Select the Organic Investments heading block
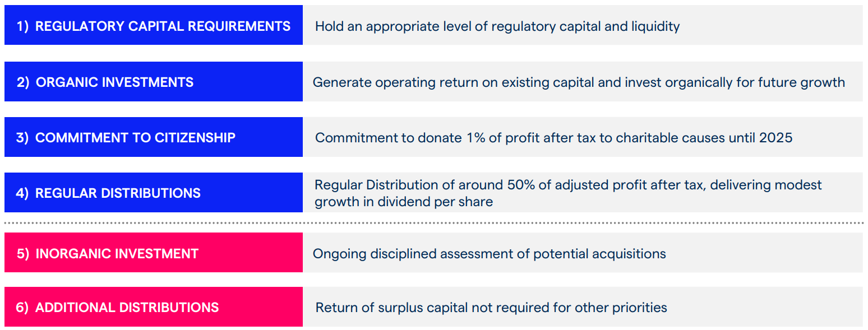This screenshot has width=868, height=330. coord(154,82)
